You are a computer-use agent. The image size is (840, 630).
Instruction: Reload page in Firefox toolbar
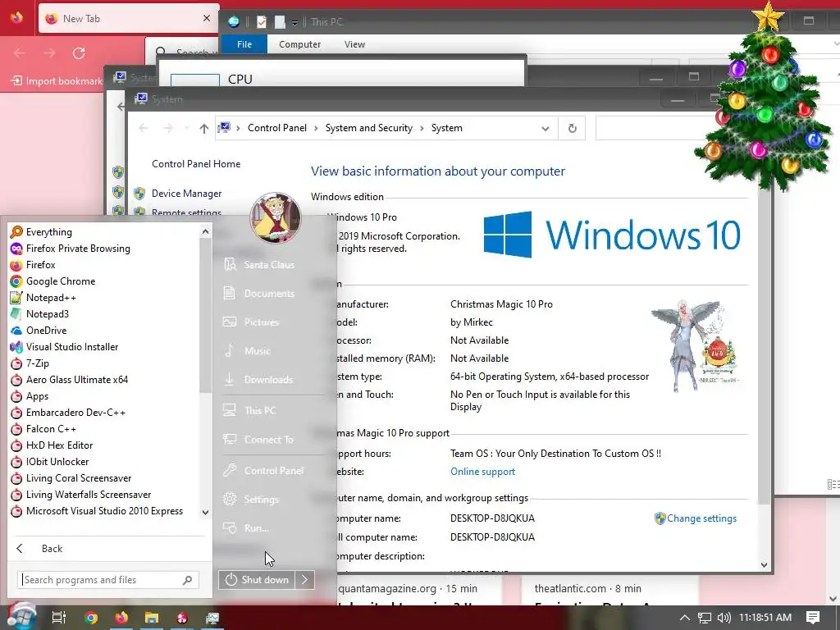click(x=79, y=53)
